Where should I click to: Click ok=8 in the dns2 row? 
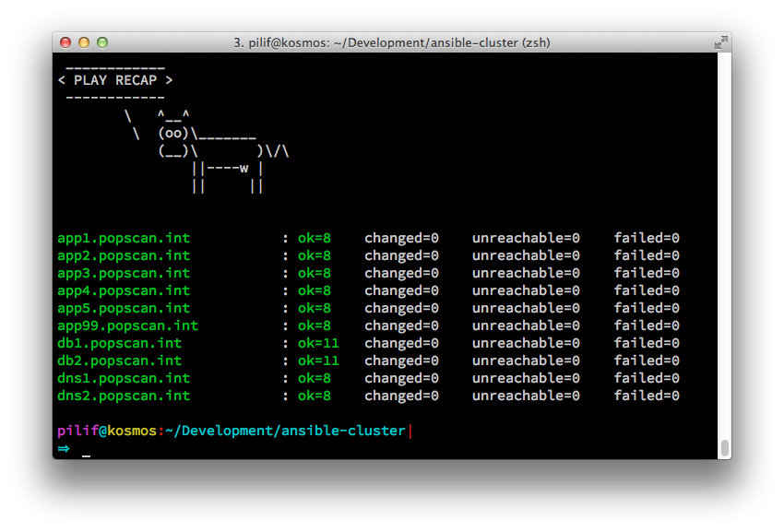[315, 396]
